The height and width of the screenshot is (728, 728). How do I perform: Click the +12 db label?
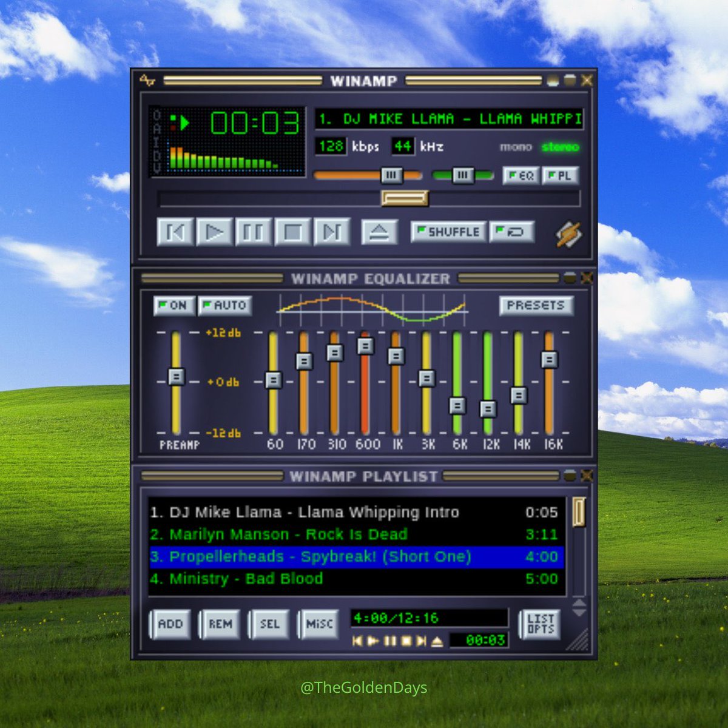pyautogui.click(x=223, y=332)
